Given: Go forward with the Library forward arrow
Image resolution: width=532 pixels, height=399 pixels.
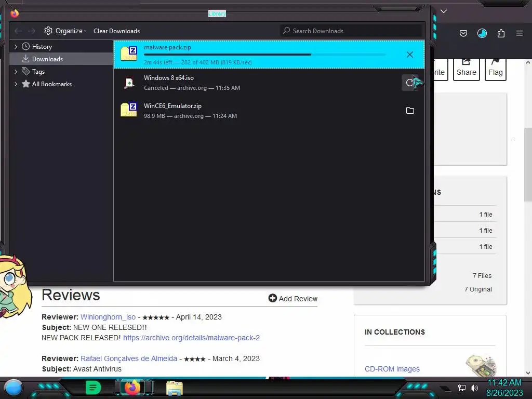Looking at the screenshot, I should (32, 31).
